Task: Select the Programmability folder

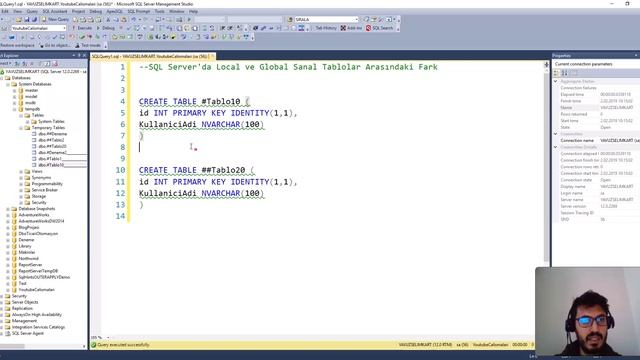Action: [x=47, y=184]
